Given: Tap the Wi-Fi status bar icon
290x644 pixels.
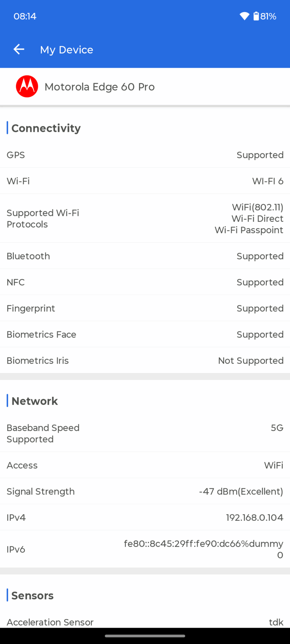Looking at the screenshot, I should (x=245, y=16).
